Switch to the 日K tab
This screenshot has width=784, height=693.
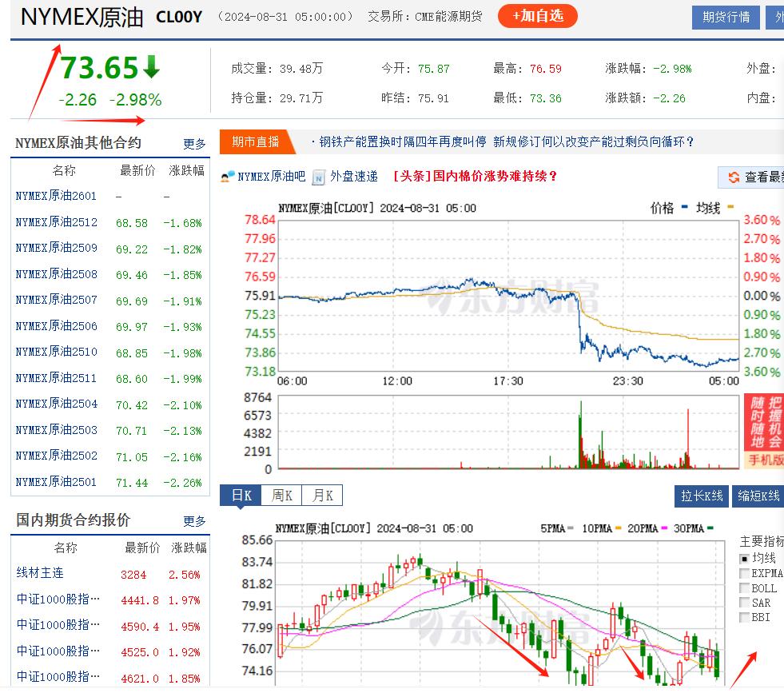coord(241,496)
